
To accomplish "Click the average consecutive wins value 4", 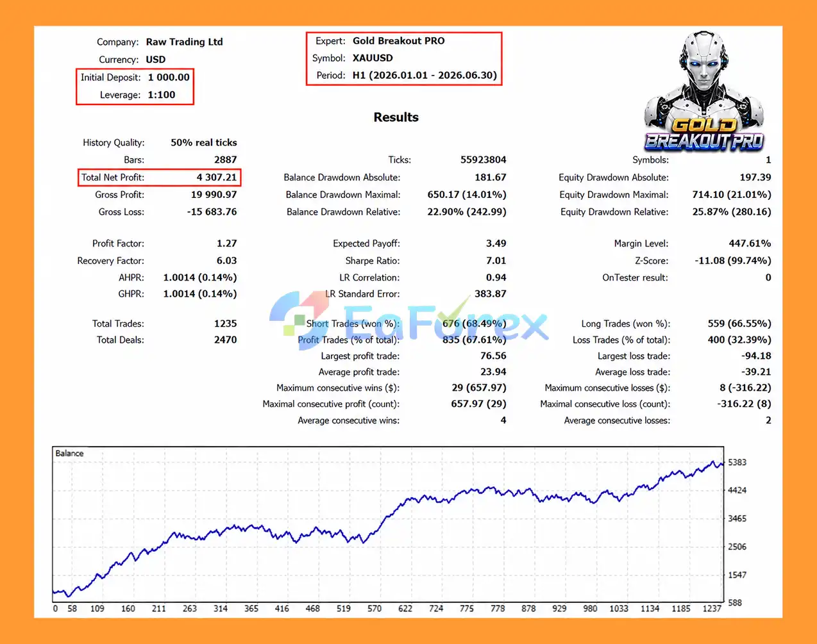I will click(x=503, y=420).
